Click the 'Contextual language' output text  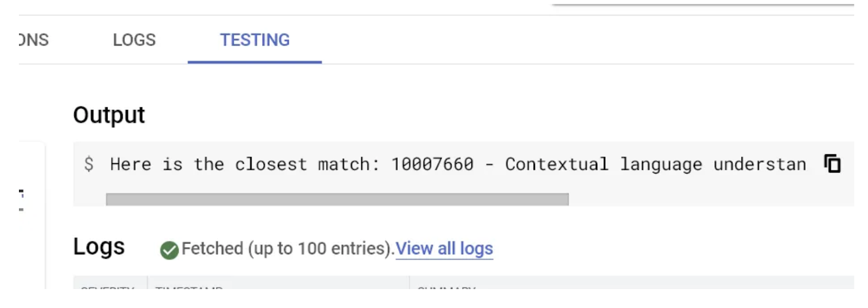603,164
